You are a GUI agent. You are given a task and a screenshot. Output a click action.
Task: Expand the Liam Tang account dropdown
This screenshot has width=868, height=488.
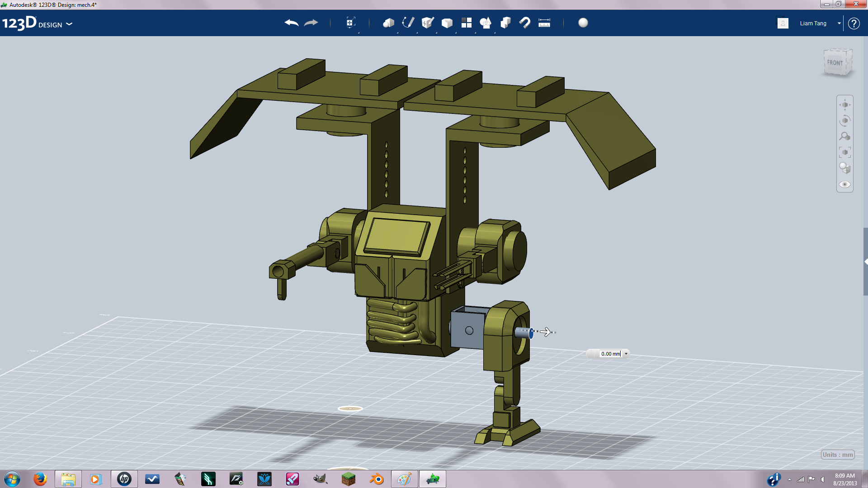(x=839, y=23)
